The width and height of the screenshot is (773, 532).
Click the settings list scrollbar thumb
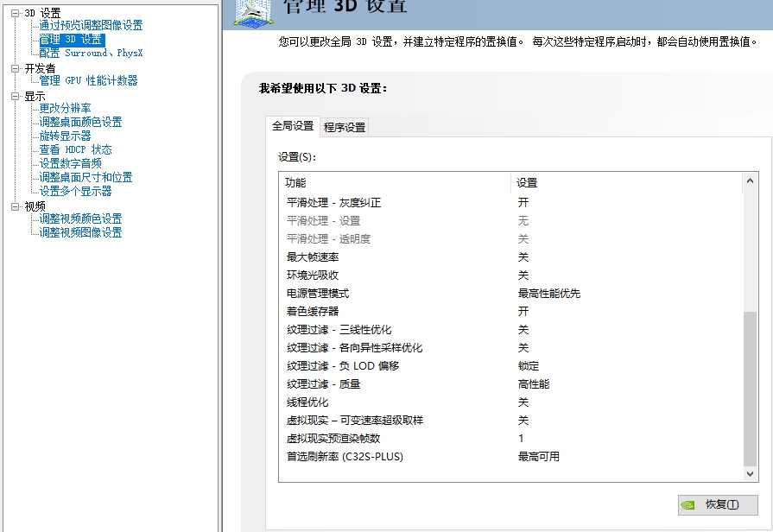(x=750, y=389)
